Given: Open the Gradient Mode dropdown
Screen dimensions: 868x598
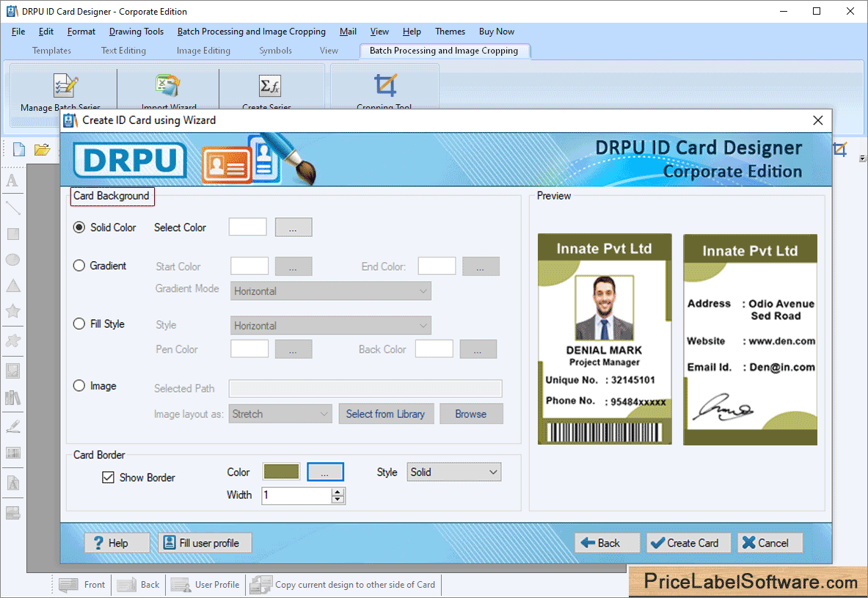Looking at the screenshot, I should (329, 291).
